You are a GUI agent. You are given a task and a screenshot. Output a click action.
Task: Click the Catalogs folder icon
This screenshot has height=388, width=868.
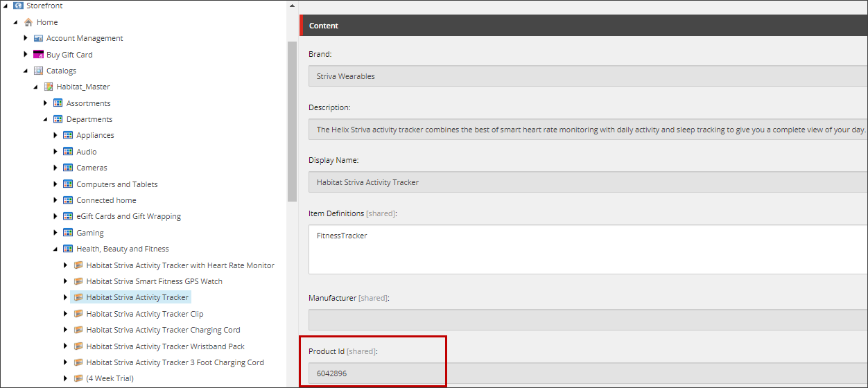point(39,71)
